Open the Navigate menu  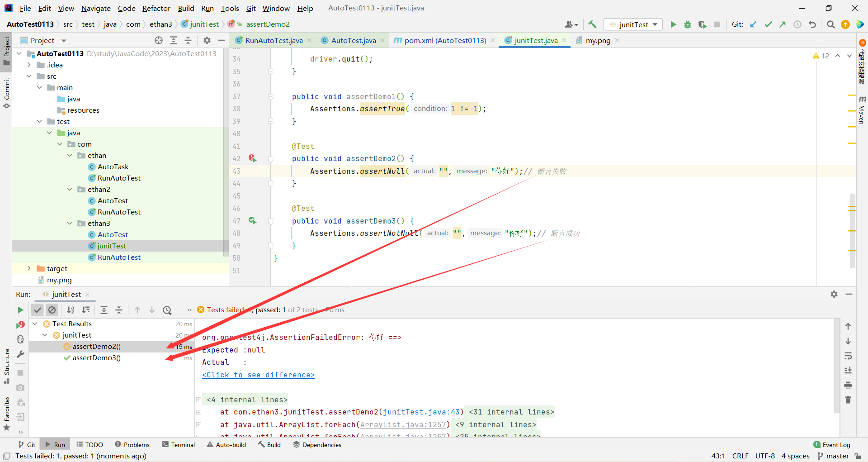(x=96, y=8)
